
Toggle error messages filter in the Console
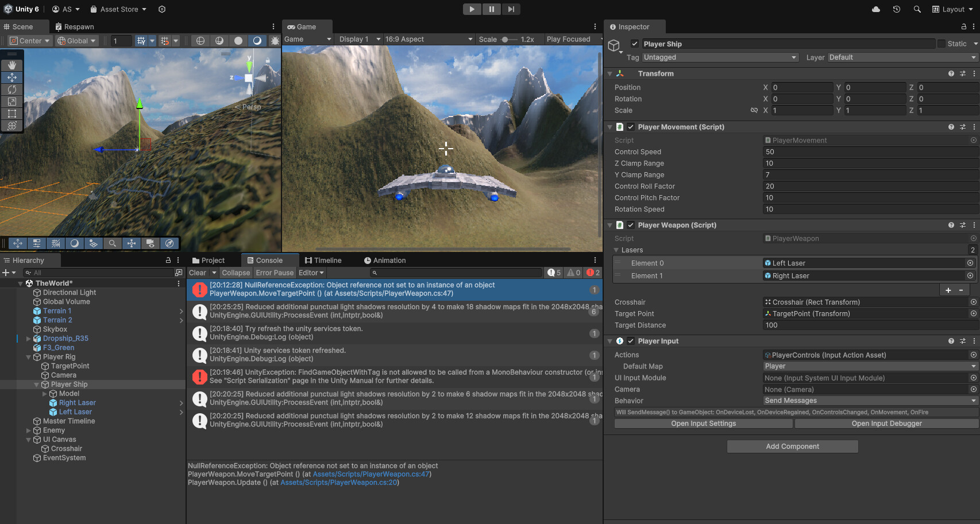[592, 272]
